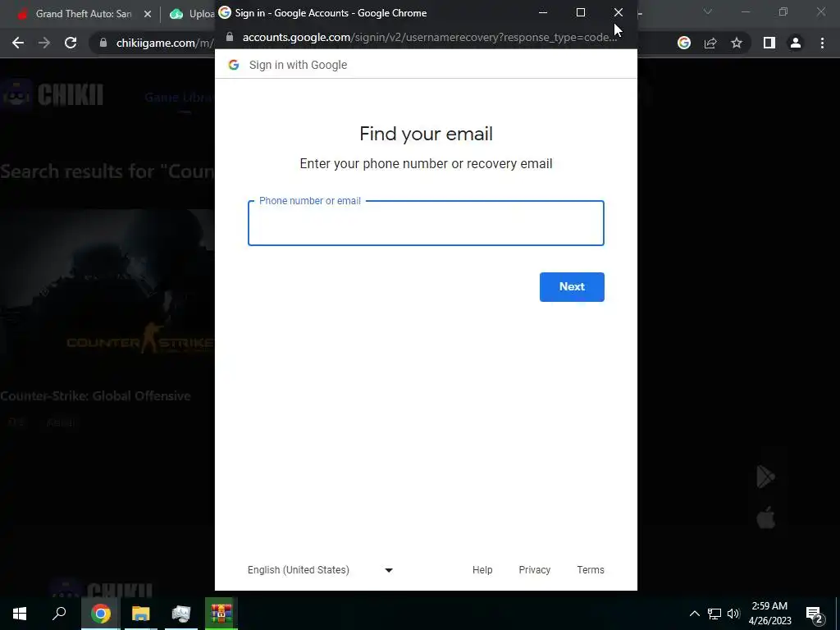Open the Privacy link in footer
Image resolution: width=840 pixels, height=630 pixels.
[534, 570]
